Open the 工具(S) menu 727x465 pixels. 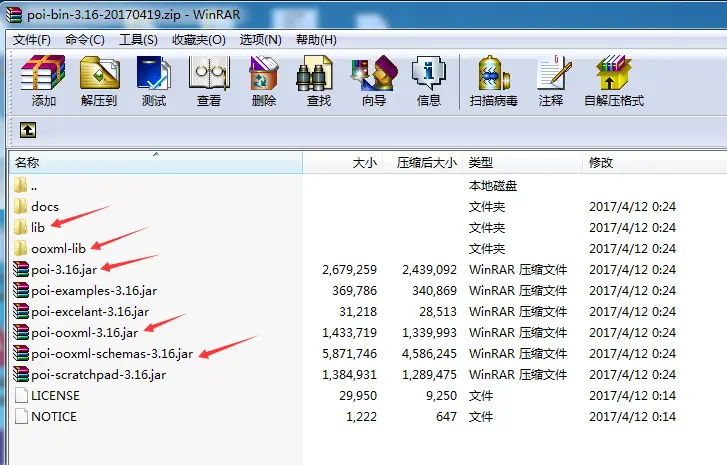[138, 40]
